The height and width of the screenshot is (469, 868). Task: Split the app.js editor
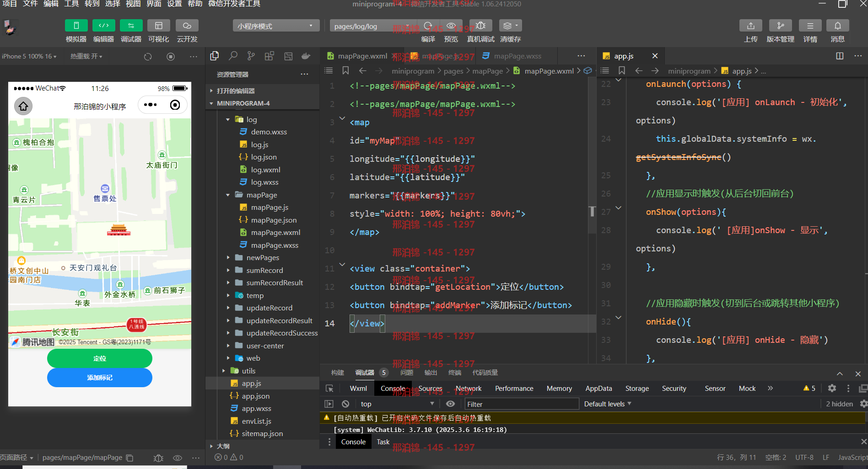click(840, 56)
